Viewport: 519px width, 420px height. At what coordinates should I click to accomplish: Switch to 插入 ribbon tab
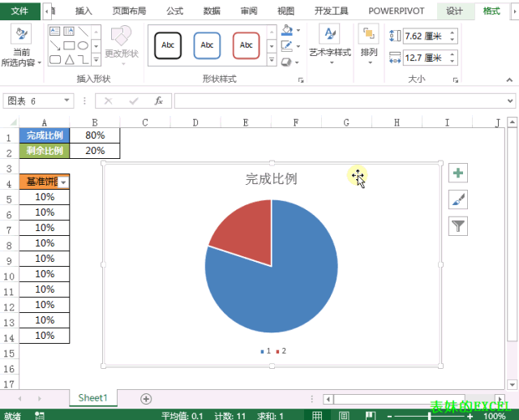pos(84,11)
